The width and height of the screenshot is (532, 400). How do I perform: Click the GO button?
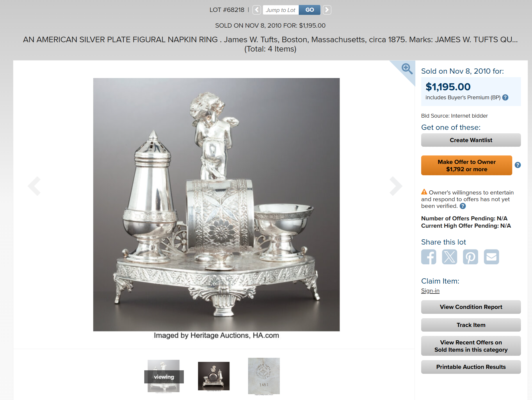pos(309,10)
